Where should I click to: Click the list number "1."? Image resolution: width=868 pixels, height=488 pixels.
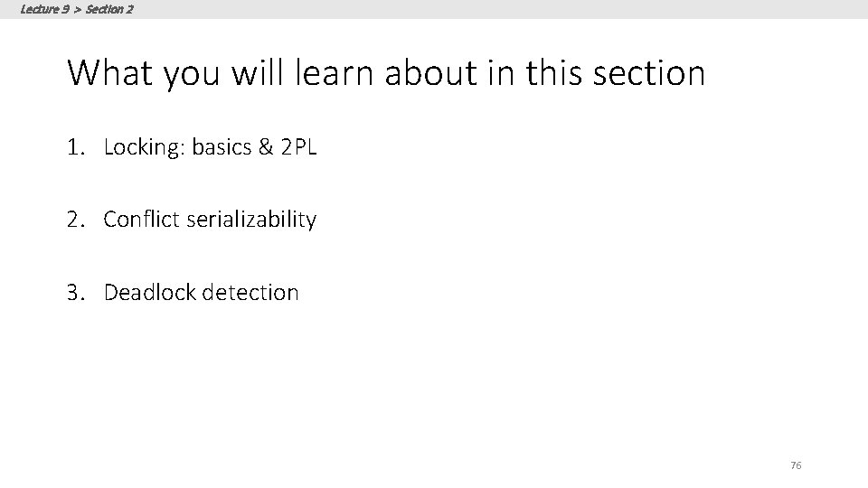coord(76,146)
